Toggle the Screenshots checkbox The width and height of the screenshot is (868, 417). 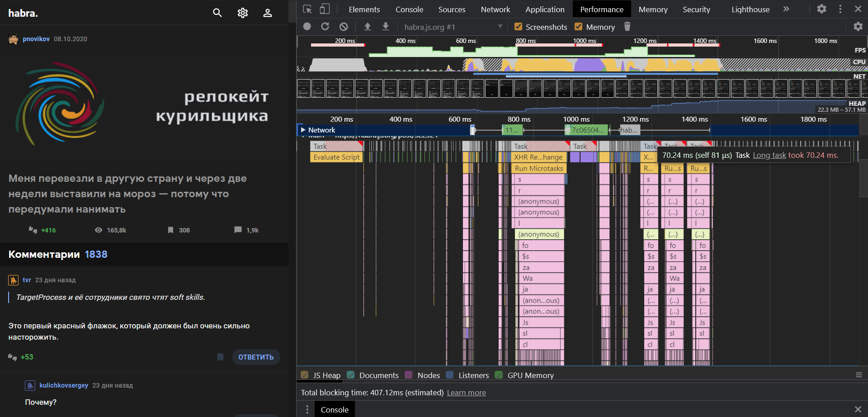coord(519,27)
